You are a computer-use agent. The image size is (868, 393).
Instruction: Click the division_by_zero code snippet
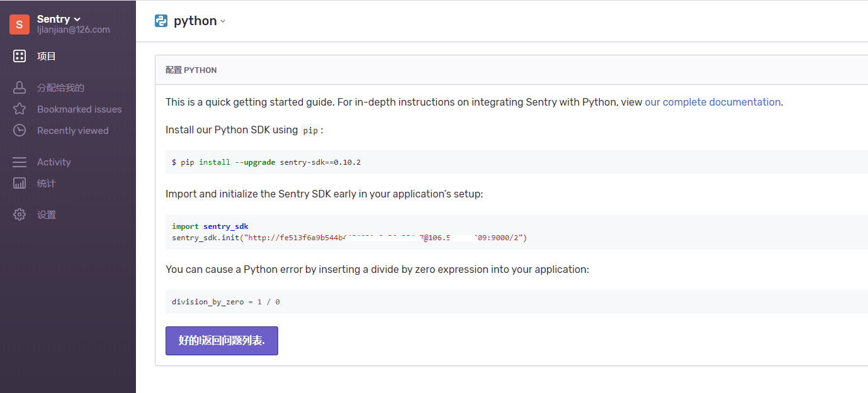[x=225, y=301]
